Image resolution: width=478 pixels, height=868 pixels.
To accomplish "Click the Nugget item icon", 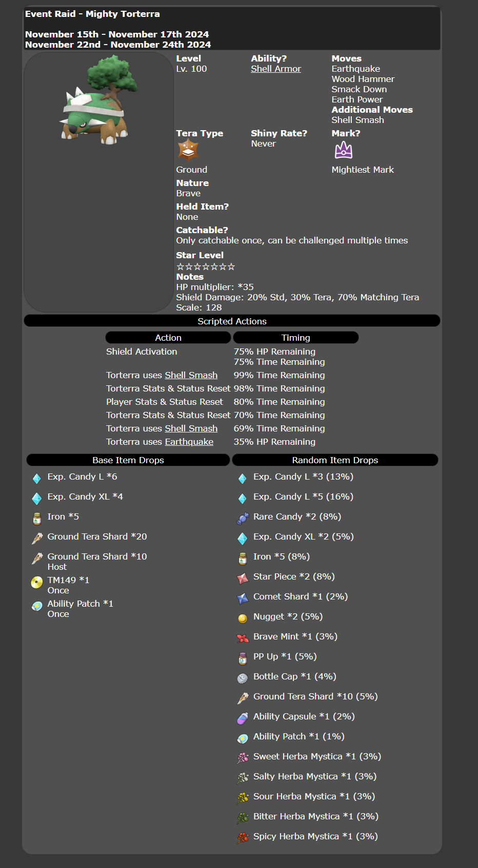I will coord(243,618).
